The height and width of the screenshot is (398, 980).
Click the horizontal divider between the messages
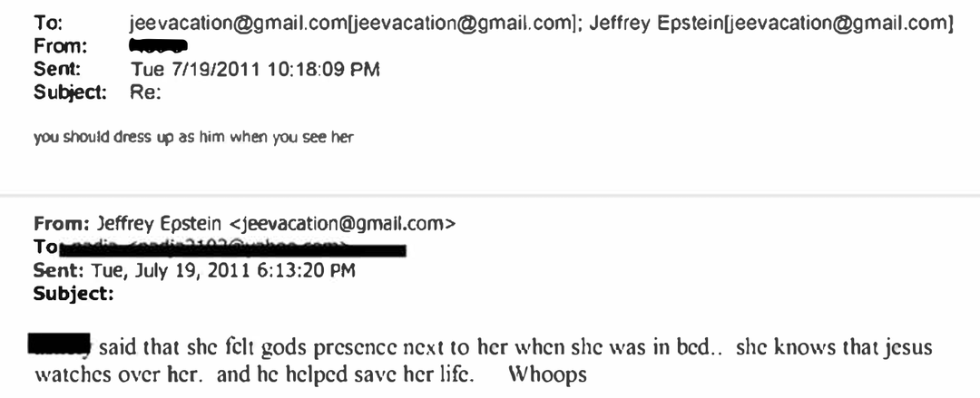490,195
